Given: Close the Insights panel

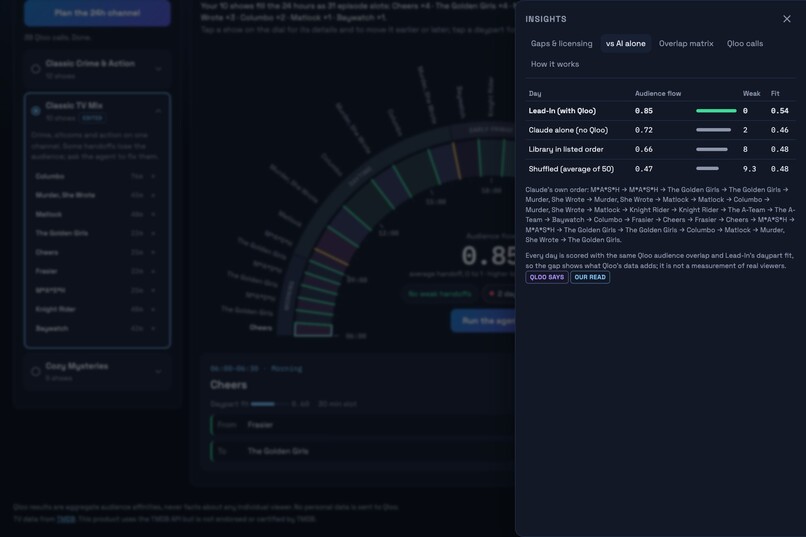Looking at the screenshot, I should 786,19.
